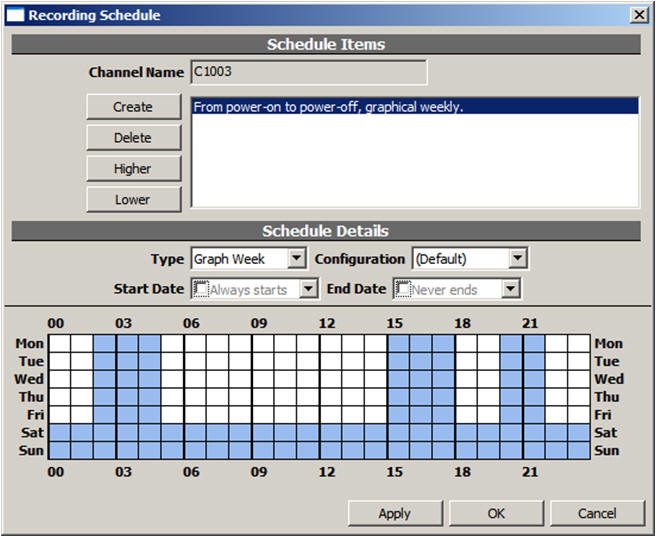Cancel the recording schedule dialog
Screen dimensions: 656x537
tap(597, 513)
